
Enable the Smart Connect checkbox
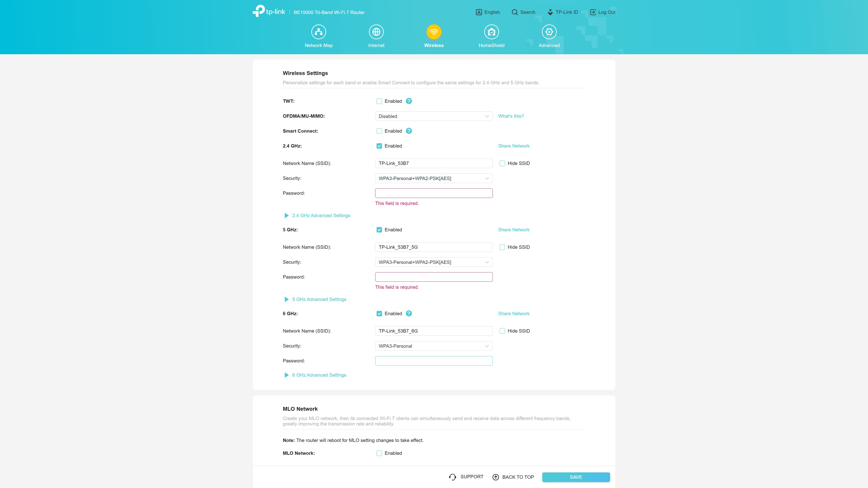coord(379,131)
